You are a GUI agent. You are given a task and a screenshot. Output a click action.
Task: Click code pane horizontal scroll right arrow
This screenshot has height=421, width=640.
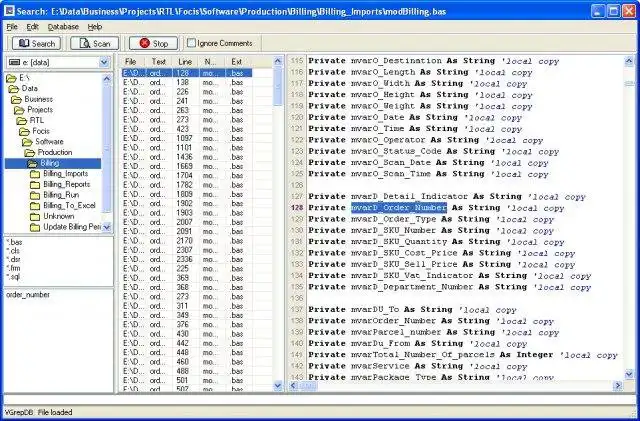tap(618, 385)
